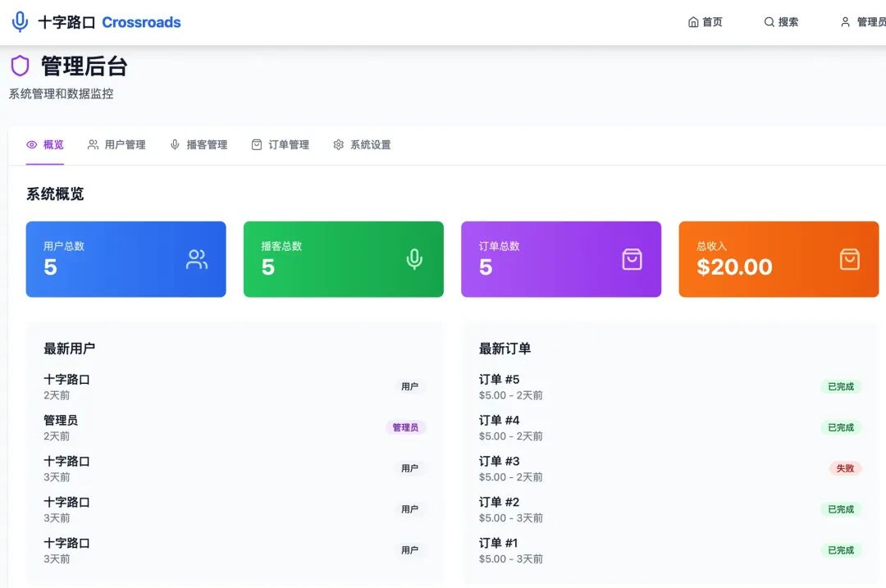
Task: Click the purple shield icon beside 管理后台
Action: (20, 66)
